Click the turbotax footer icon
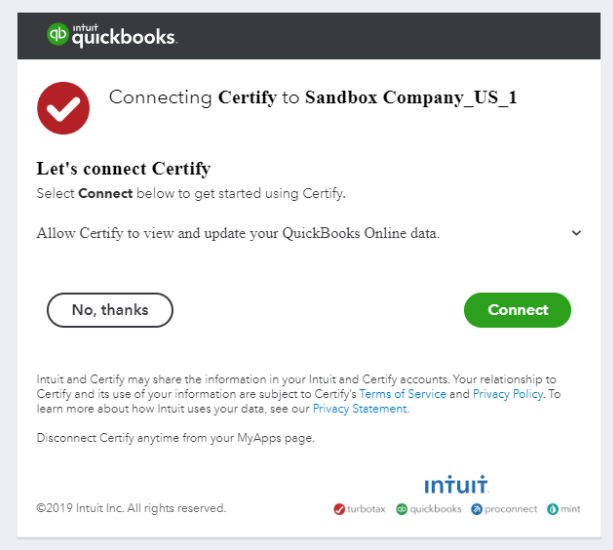This screenshot has width=613, height=550. [339, 509]
